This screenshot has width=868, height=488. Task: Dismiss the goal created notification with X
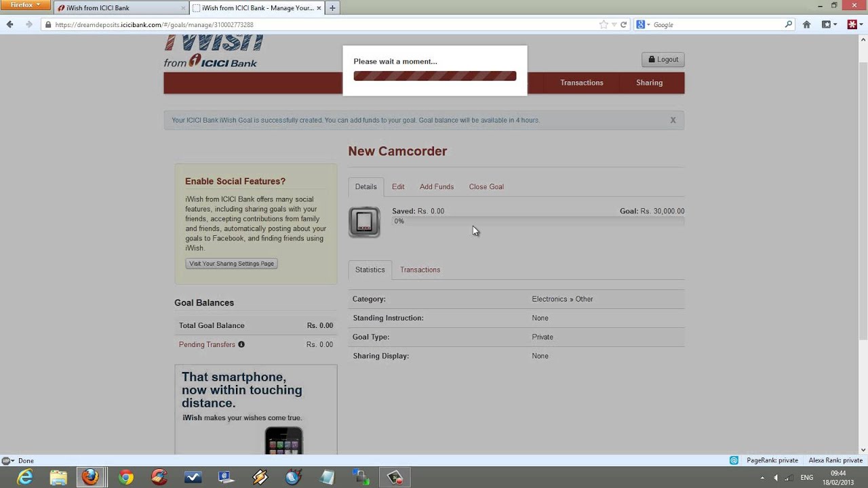[x=673, y=120]
